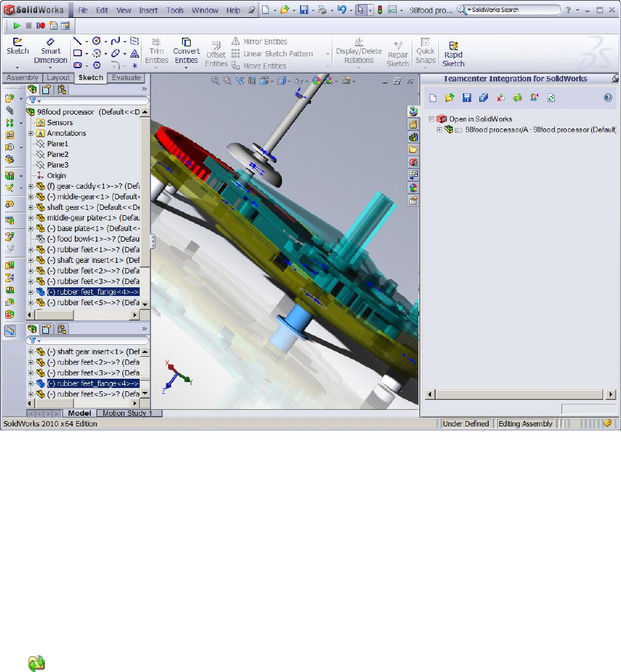Start the macro Run play button
Screen dimensions: 621x672
click(17, 26)
